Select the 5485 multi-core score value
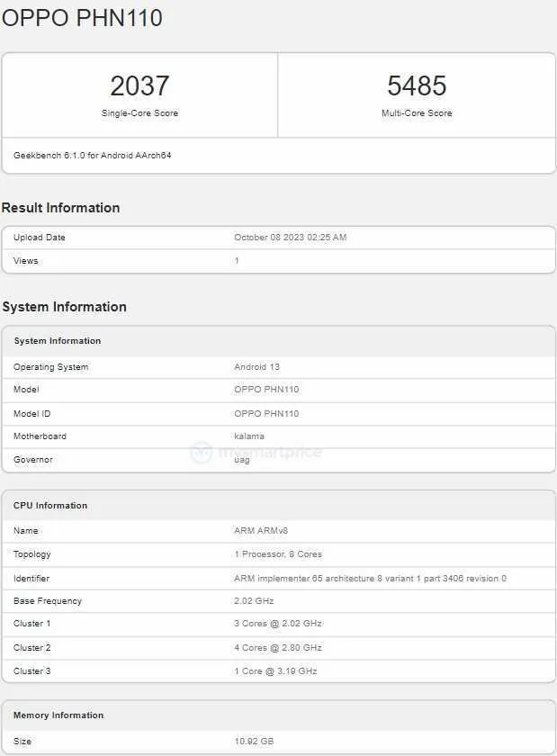 [417, 85]
